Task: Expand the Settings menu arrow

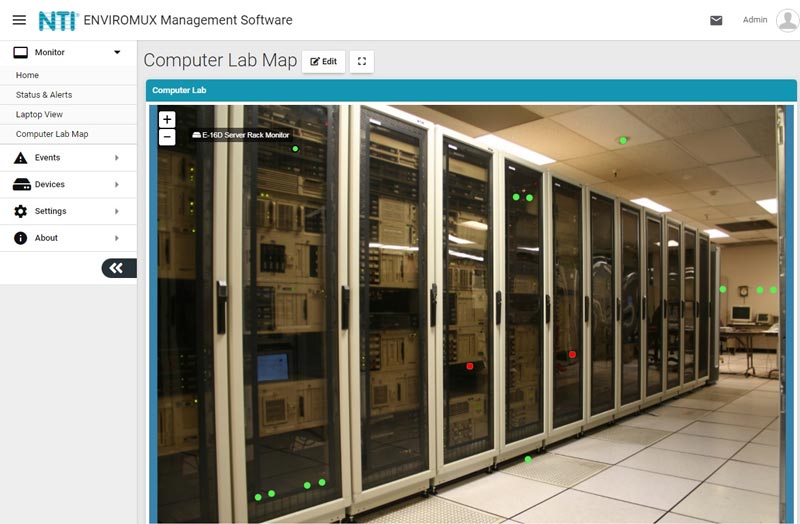Action: [x=117, y=211]
